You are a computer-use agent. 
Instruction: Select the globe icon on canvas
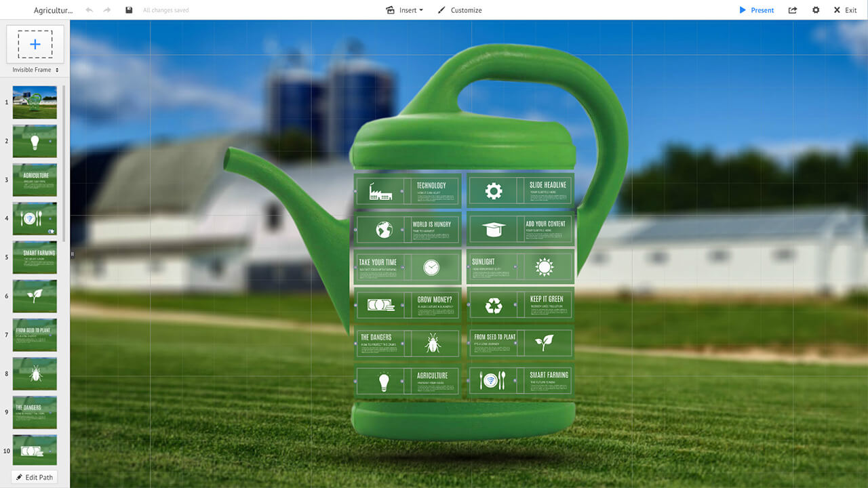tap(384, 230)
